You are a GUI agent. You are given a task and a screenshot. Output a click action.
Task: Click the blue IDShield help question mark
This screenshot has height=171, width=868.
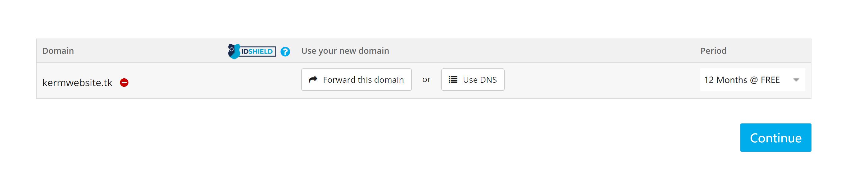(285, 52)
